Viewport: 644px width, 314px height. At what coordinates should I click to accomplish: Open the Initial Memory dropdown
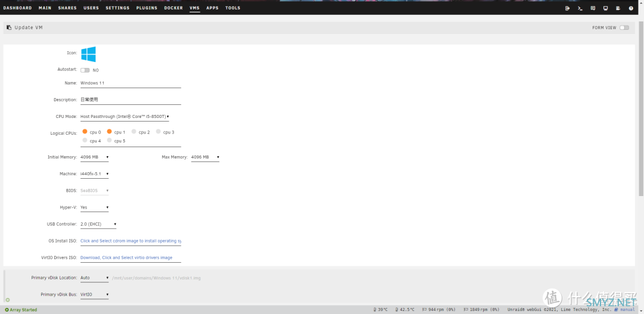(94, 157)
